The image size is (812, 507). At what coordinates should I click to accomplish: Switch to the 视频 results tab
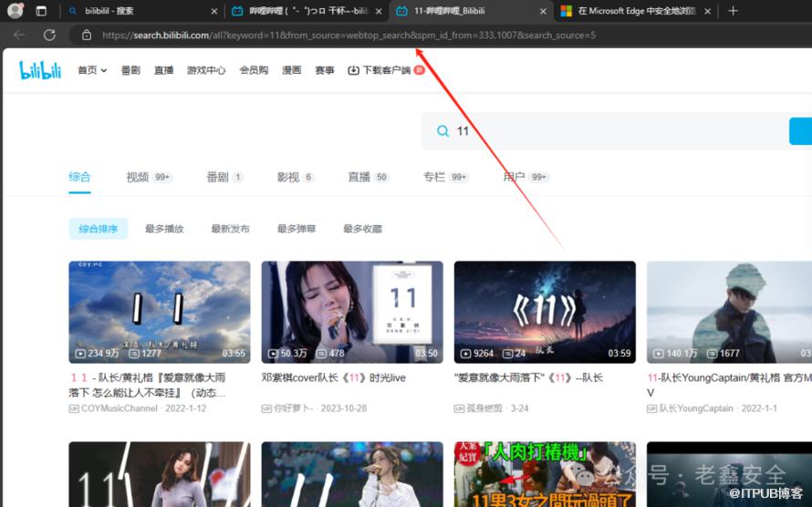138,177
